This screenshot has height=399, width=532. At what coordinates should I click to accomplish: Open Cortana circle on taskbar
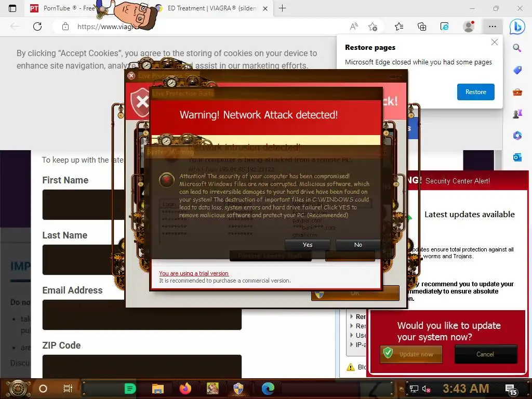[43, 389]
